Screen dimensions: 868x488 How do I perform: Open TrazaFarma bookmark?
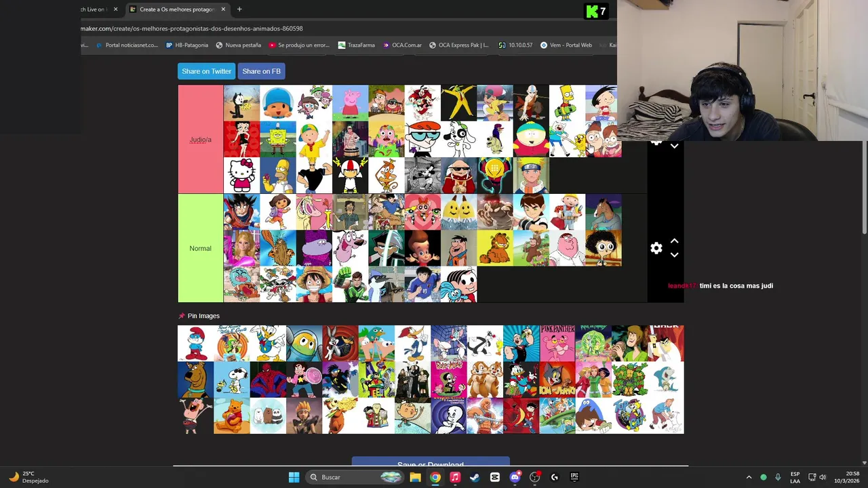357,45
